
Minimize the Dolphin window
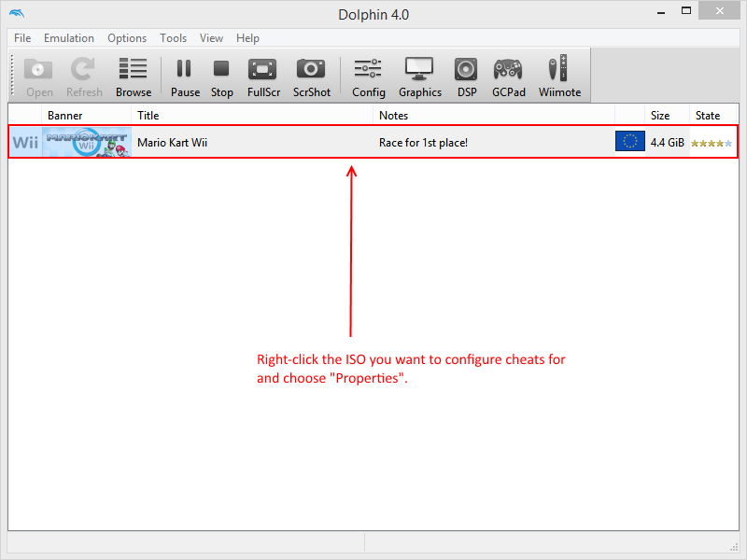661,12
